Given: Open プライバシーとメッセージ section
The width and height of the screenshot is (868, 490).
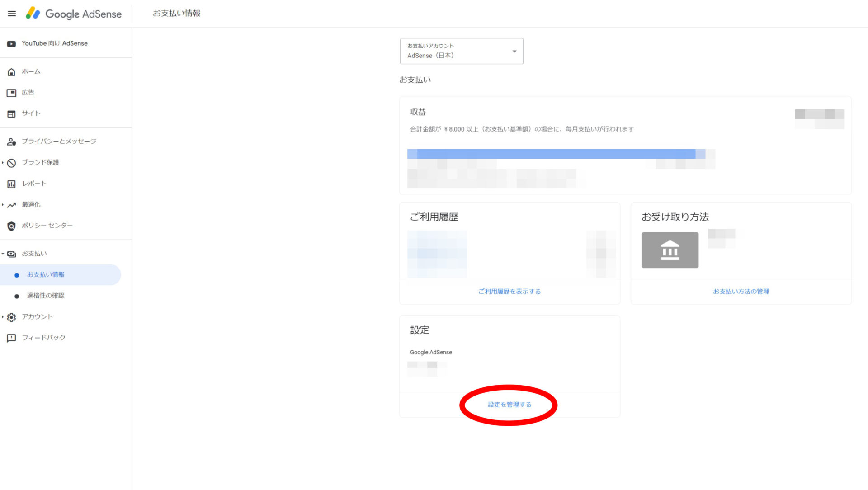Looking at the screenshot, I should (59, 141).
